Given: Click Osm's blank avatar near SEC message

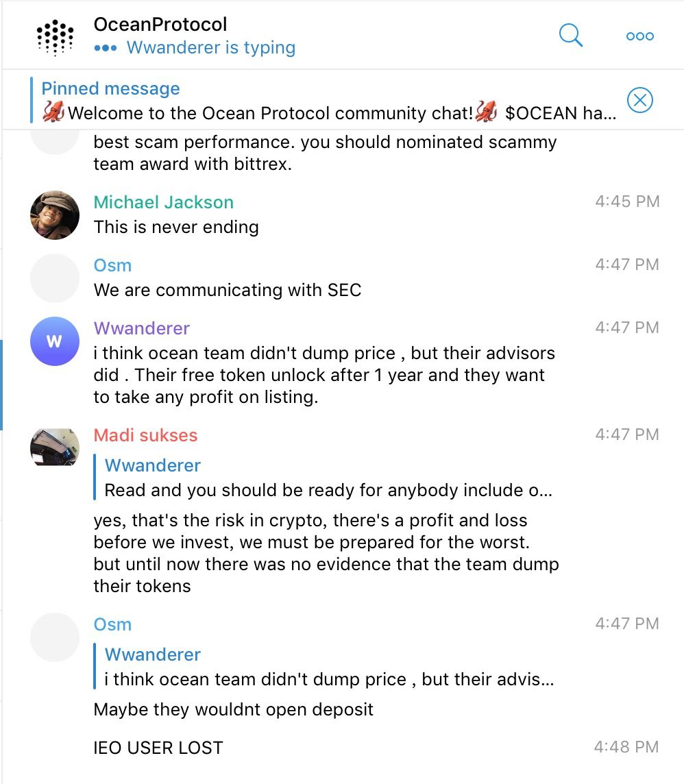Looking at the screenshot, I should point(55,278).
